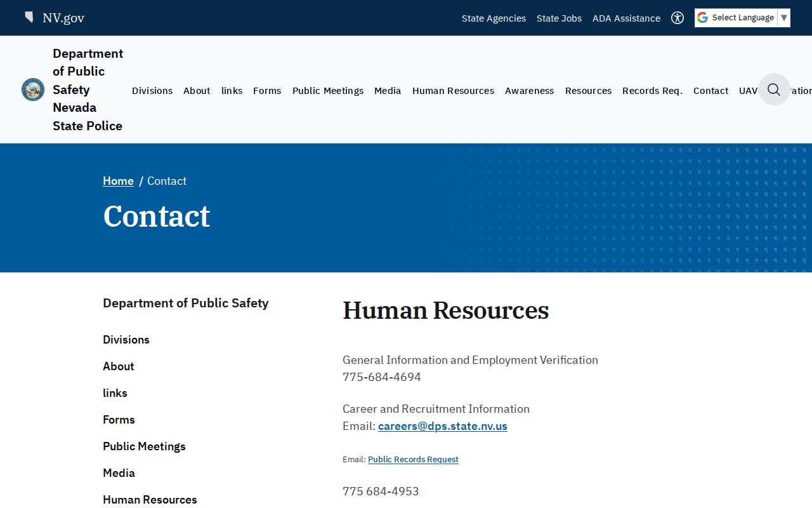
Task: Open the State Jobs link
Action: pos(559,18)
